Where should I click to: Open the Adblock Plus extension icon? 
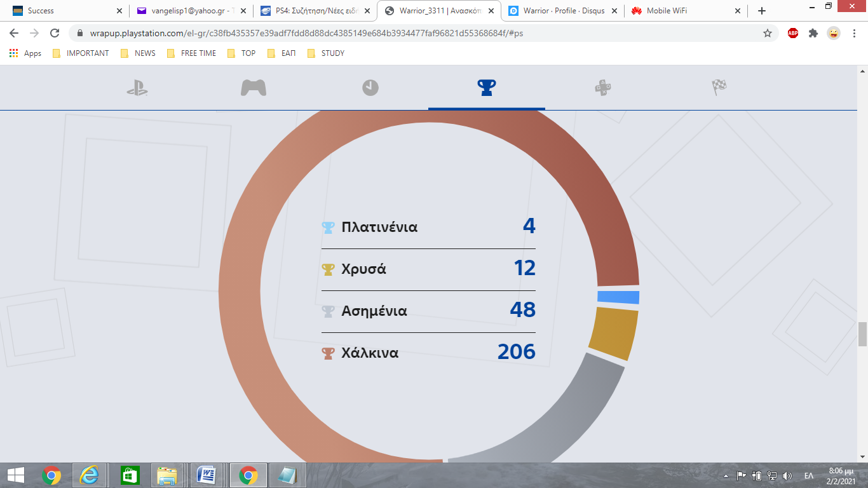(793, 33)
